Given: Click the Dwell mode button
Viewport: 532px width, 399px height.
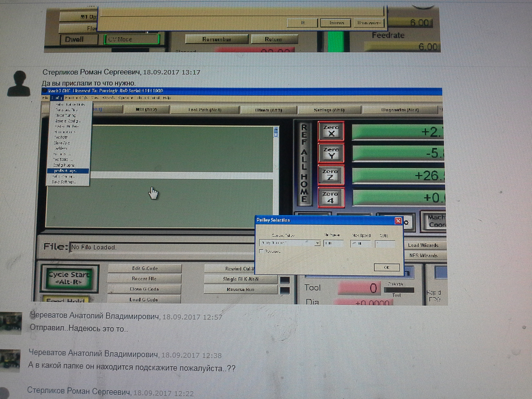Looking at the screenshot, I should (x=79, y=39).
